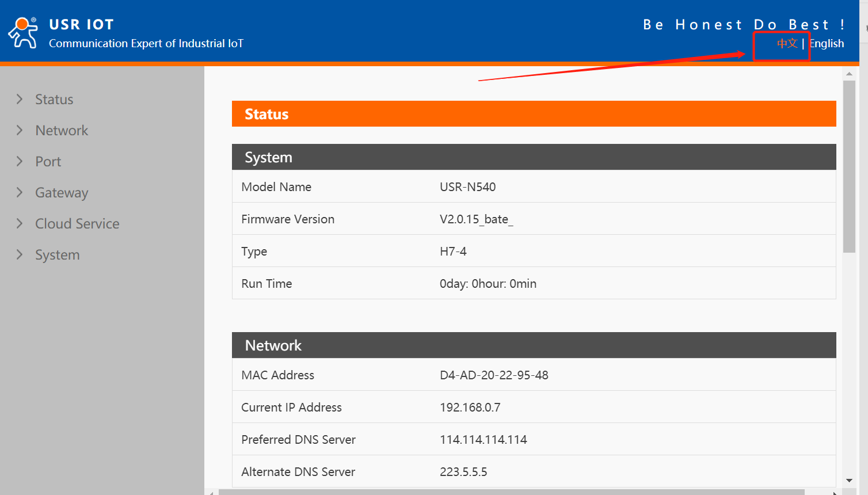Click the USR IOT logo icon
The width and height of the screenshot is (868, 495).
(x=23, y=33)
